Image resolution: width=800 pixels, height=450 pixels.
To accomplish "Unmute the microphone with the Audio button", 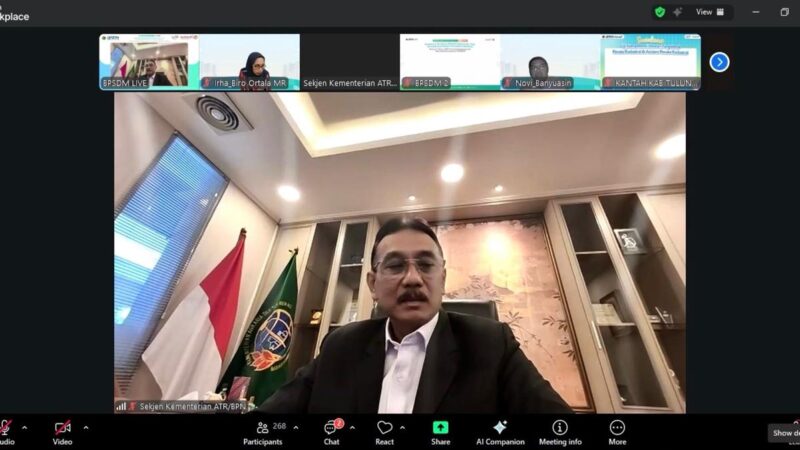I will coord(6,432).
